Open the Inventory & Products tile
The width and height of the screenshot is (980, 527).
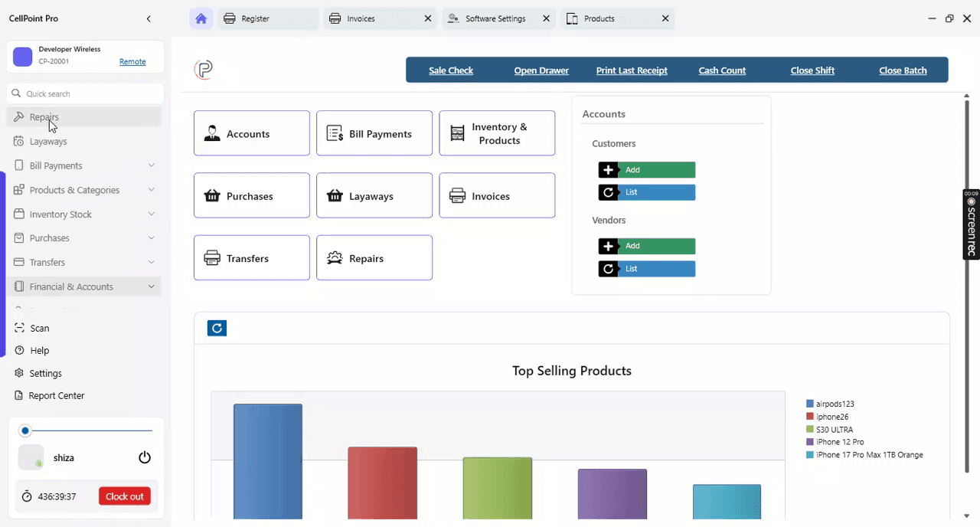[497, 133]
